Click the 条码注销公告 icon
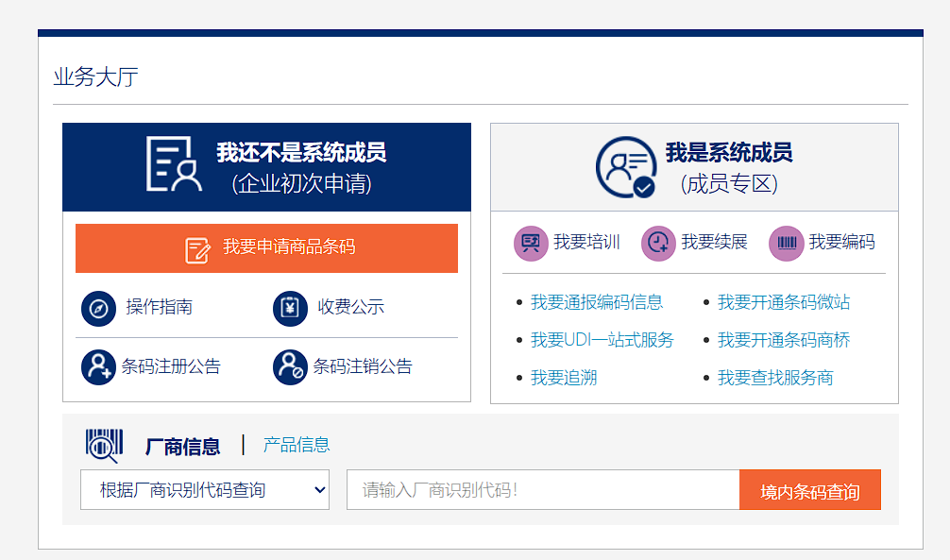This screenshot has width=950, height=560. click(289, 367)
